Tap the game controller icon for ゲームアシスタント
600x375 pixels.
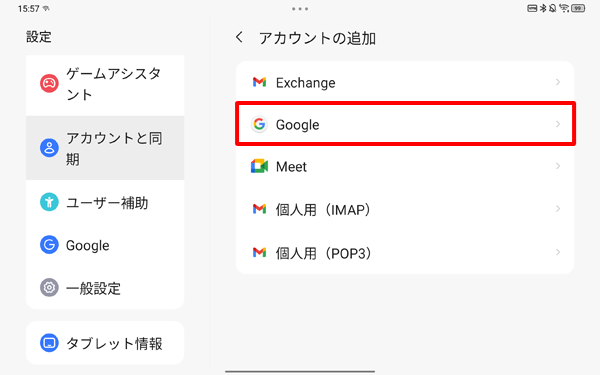49,83
